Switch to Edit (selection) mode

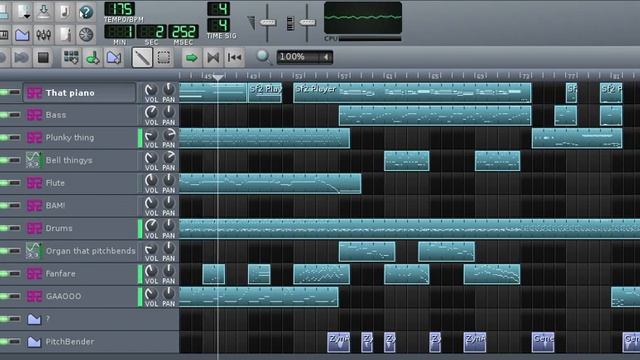(x=164, y=58)
